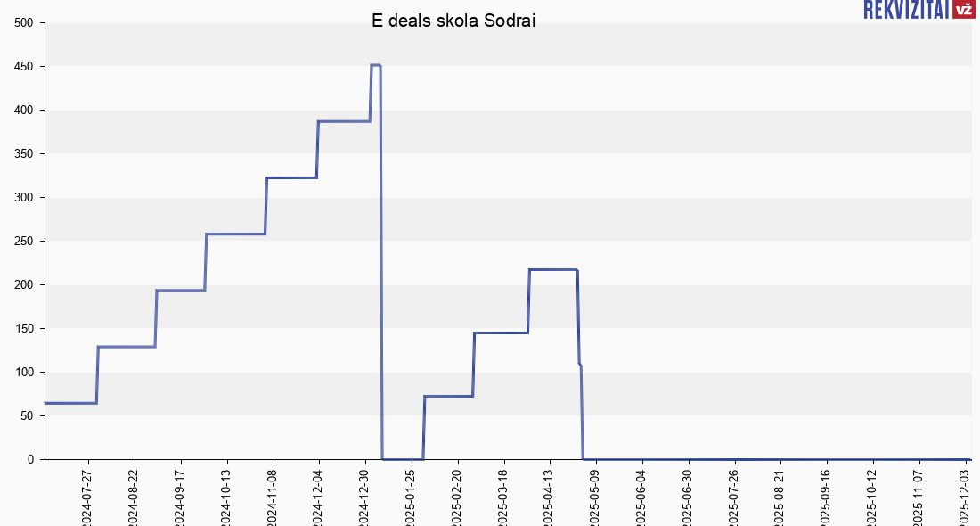The height and width of the screenshot is (526, 980).
Task: Click the chart title 'E deals skola Sodrai'
Action: tap(453, 21)
